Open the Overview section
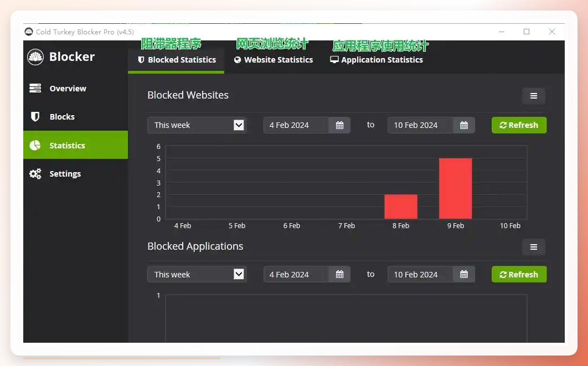 75,89
